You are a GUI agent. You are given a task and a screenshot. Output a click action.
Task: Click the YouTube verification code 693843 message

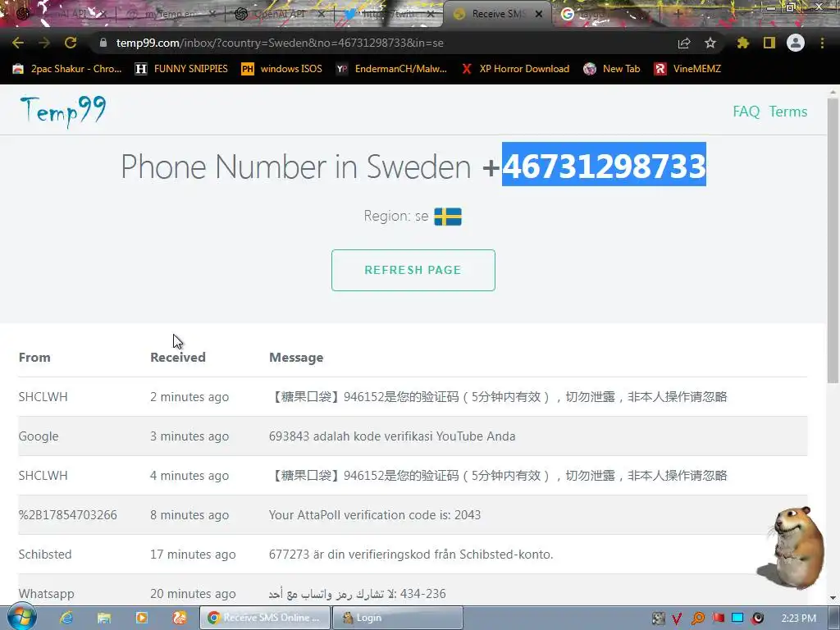tap(392, 436)
